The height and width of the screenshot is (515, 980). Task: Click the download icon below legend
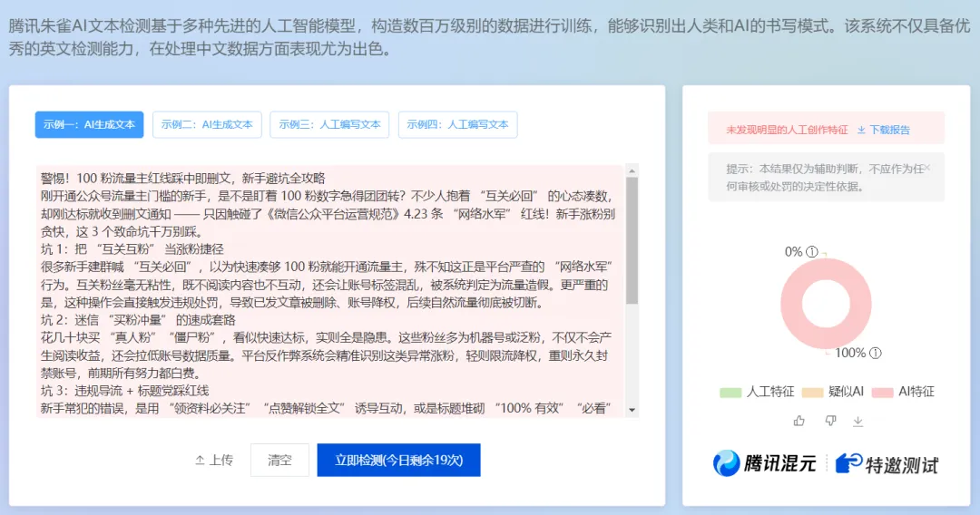[858, 422]
